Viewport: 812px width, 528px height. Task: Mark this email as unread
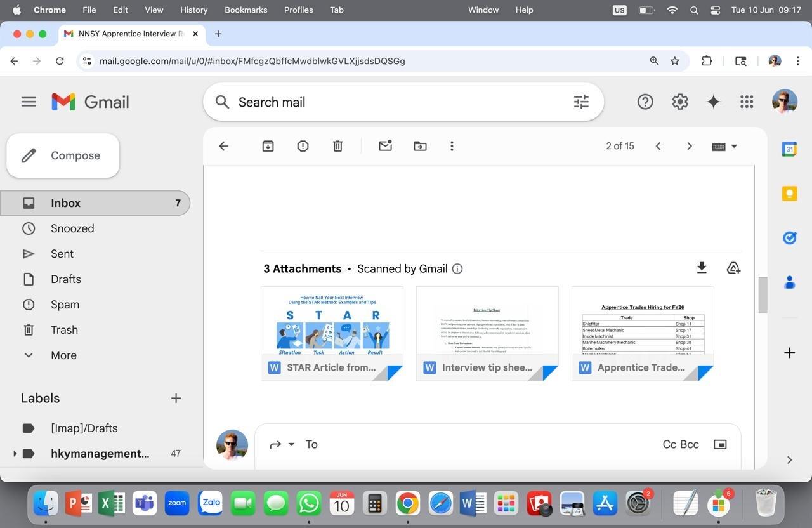(385, 146)
